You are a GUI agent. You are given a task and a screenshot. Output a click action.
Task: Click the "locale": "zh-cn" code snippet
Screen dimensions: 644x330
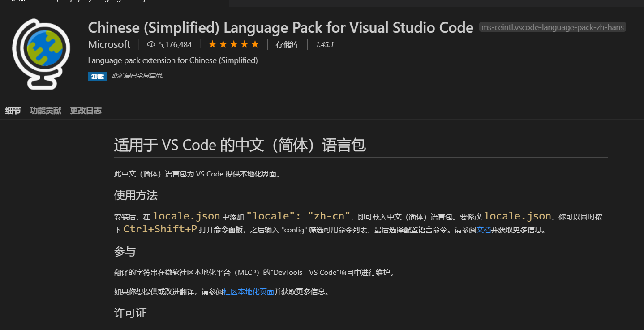pyautogui.click(x=298, y=216)
